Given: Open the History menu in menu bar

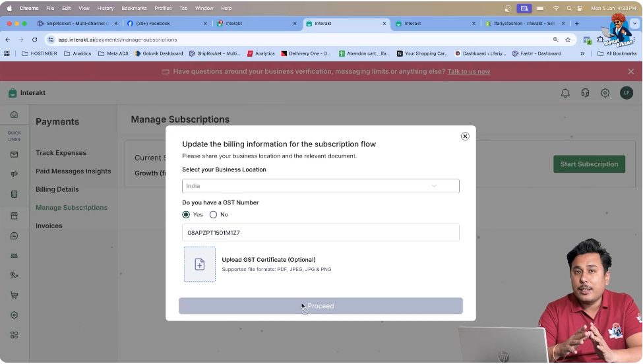Looking at the screenshot, I should pos(106,8).
